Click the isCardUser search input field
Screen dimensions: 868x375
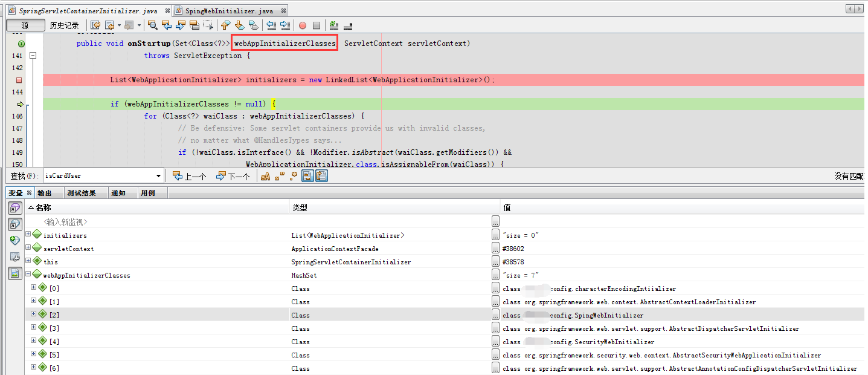[99, 176]
